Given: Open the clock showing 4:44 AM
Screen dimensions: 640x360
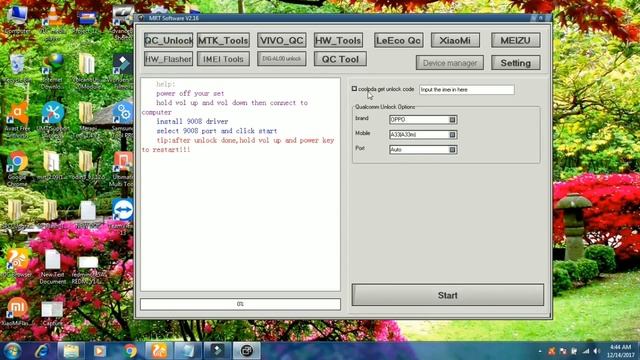Looking at the screenshot, I should [x=620, y=351].
